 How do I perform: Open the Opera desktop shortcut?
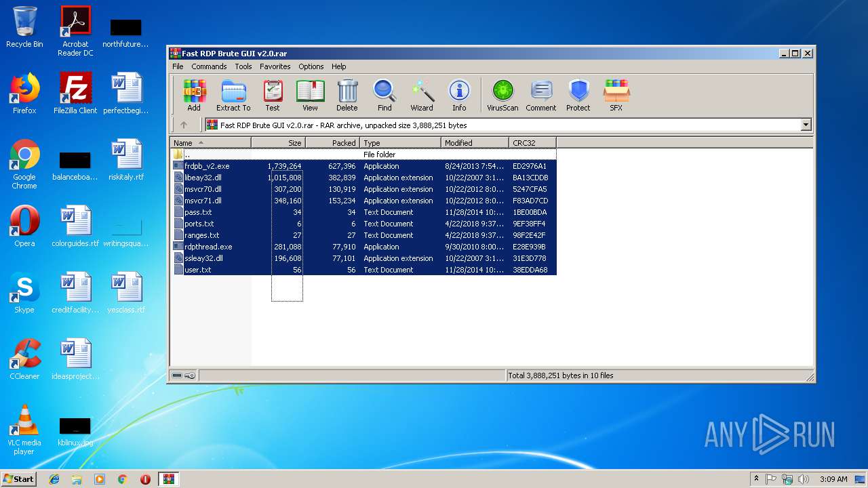coord(24,226)
